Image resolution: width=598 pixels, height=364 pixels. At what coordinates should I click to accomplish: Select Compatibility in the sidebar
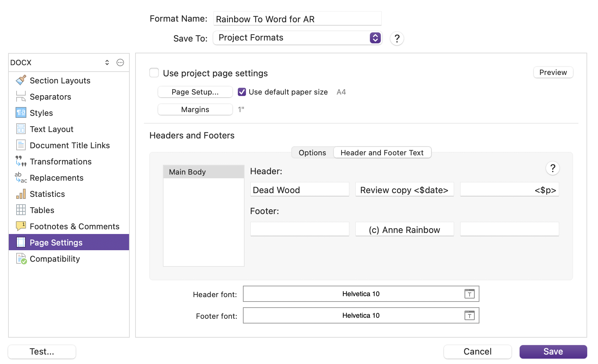(55, 259)
